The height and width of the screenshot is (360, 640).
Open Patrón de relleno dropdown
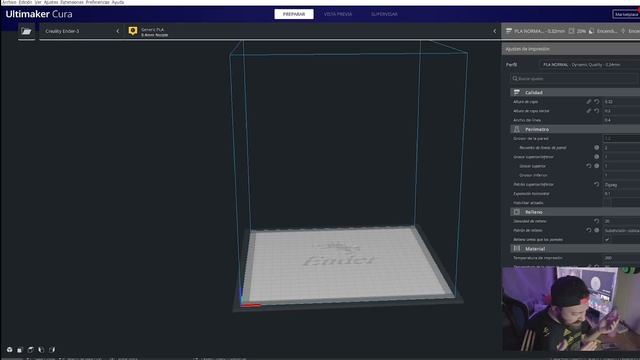[x=622, y=230]
